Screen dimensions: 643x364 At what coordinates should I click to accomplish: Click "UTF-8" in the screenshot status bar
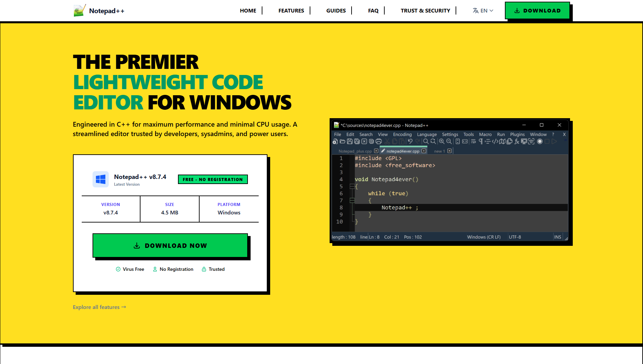[515, 237]
